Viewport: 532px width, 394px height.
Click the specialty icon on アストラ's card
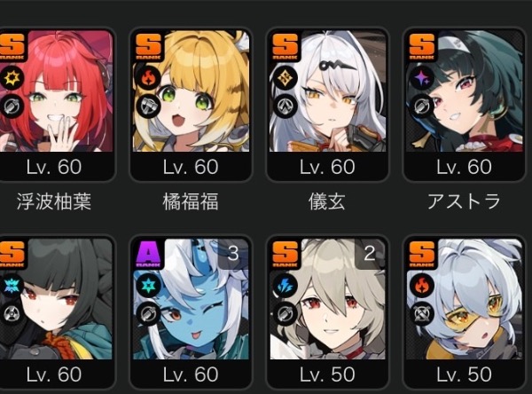(x=422, y=106)
